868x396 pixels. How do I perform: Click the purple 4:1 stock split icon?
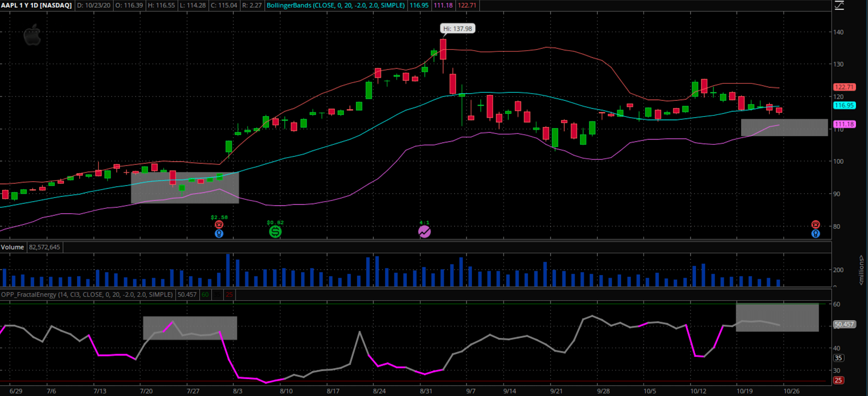click(x=424, y=232)
